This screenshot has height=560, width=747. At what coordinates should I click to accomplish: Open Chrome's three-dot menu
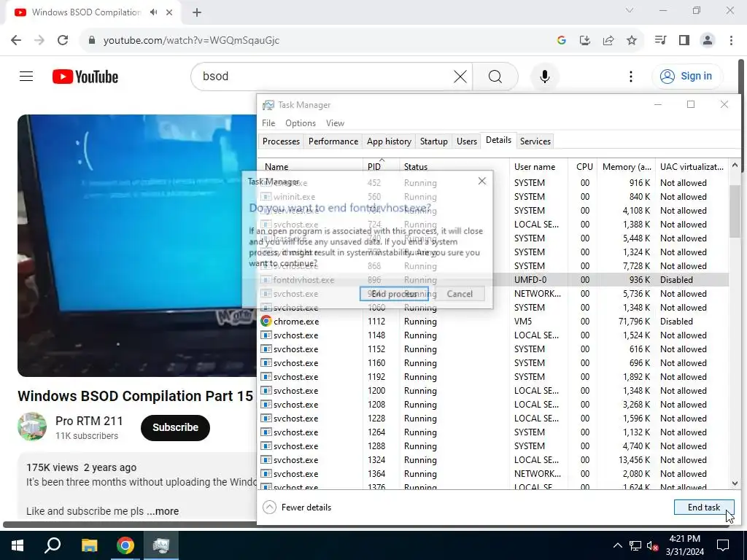[x=731, y=40]
